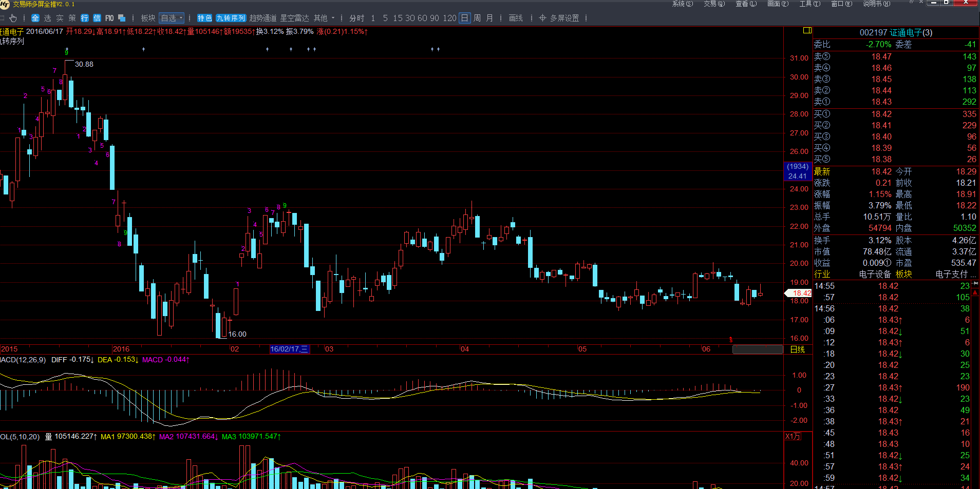Toggle the 特色 feature button
Viewport: 980px width, 489px height.
pyautogui.click(x=204, y=18)
